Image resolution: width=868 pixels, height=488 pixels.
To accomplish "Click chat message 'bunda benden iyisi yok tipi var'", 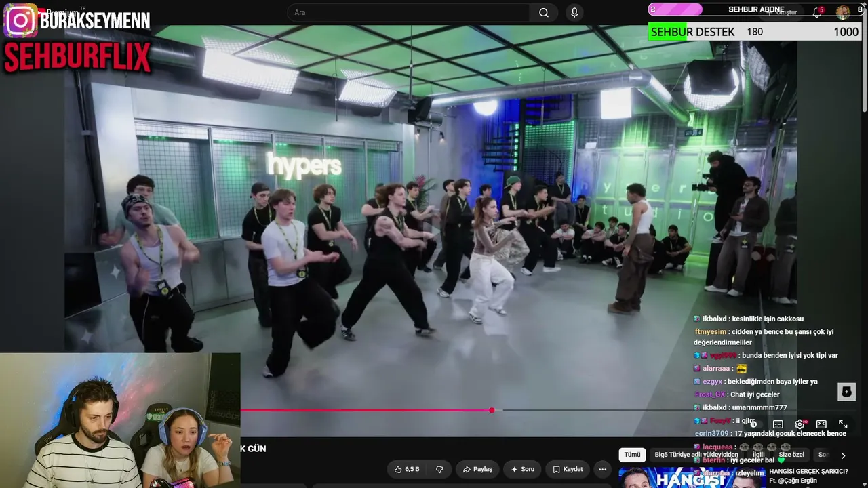I will (x=790, y=355).
